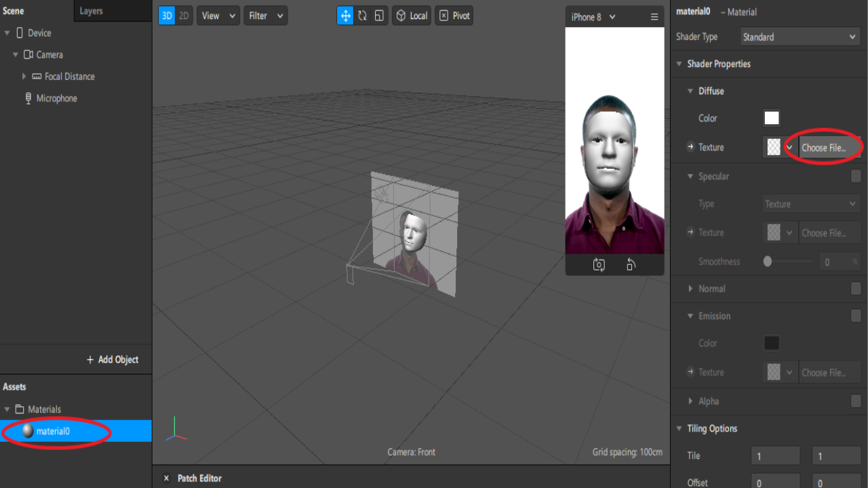Expand the Focal Distance tree item
868x488 pixels.
(24, 77)
